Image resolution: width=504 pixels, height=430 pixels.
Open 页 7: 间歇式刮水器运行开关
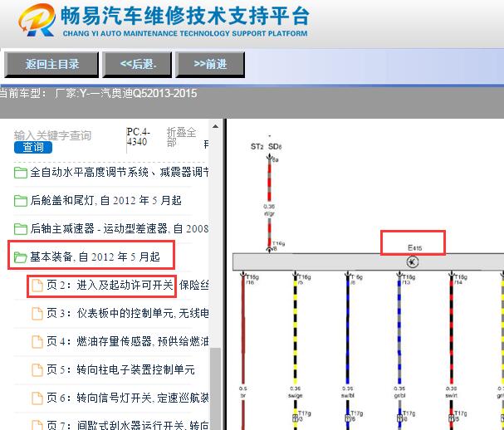pyautogui.click(x=128, y=425)
